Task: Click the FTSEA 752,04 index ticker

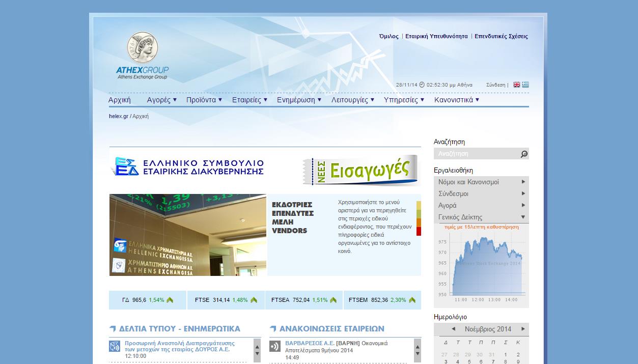Action: pyautogui.click(x=304, y=300)
